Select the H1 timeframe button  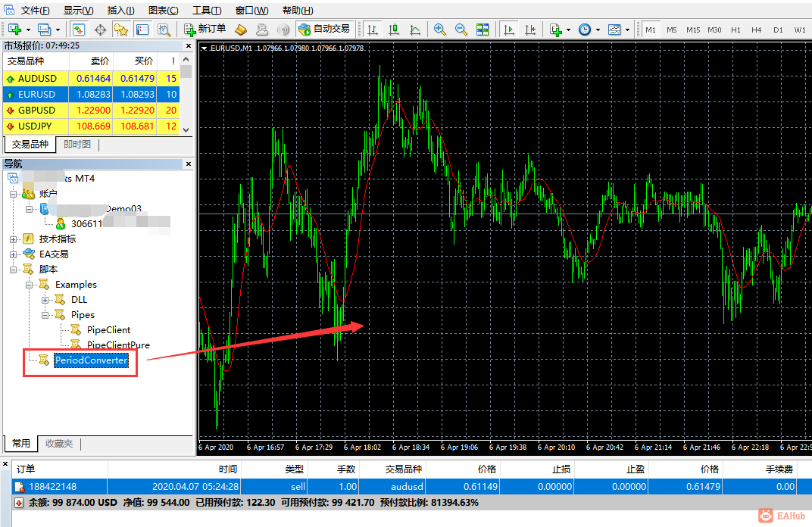[x=736, y=30]
